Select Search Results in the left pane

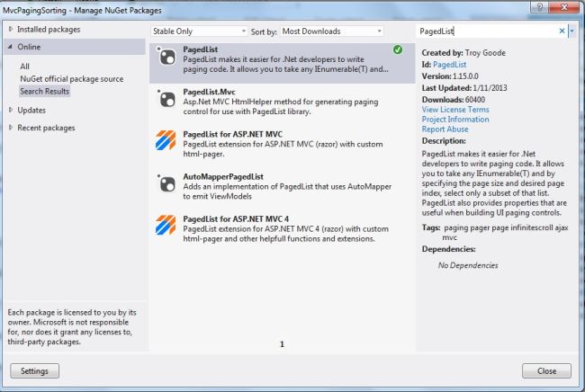click(x=45, y=92)
